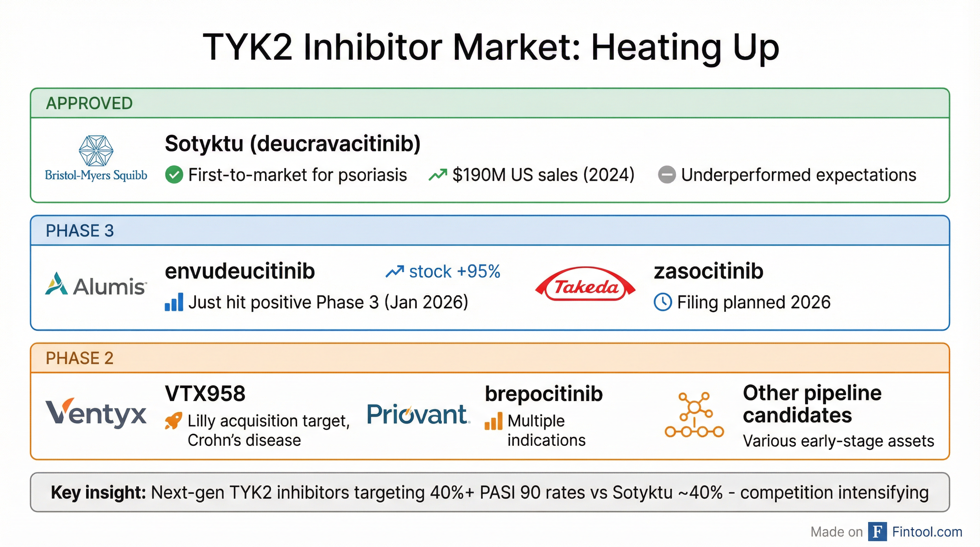Image resolution: width=980 pixels, height=547 pixels.
Task: Open the Fintool.com link
Action: tap(927, 531)
